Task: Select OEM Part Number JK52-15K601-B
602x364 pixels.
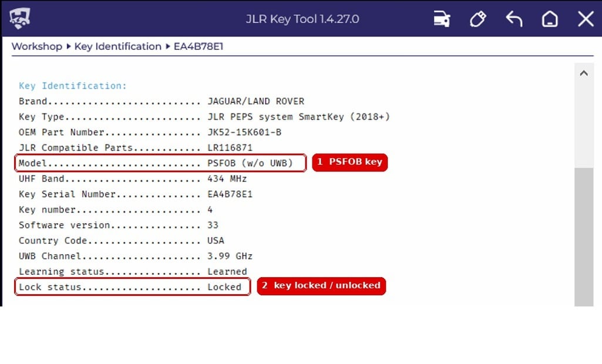Action: click(x=244, y=132)
